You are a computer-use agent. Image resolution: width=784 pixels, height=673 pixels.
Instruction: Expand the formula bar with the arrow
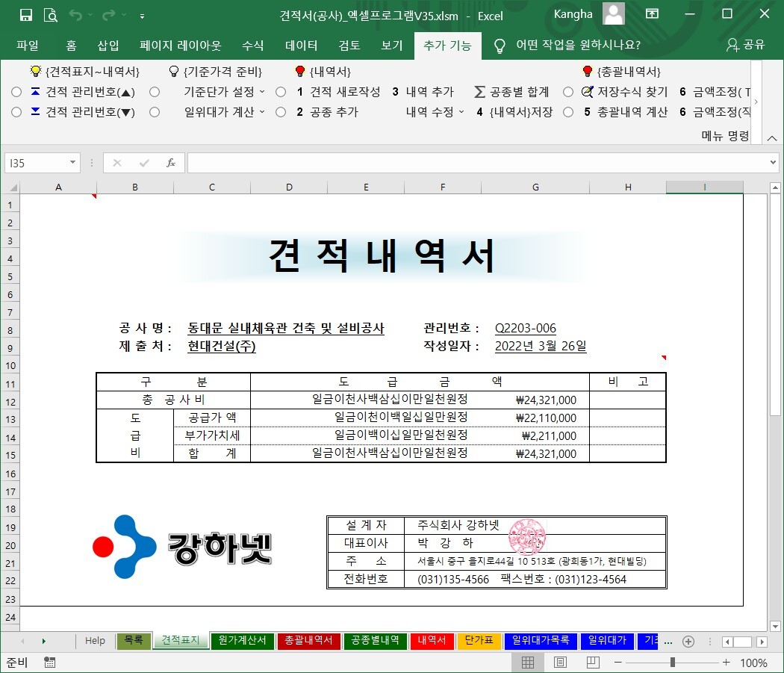pos(773,162)
